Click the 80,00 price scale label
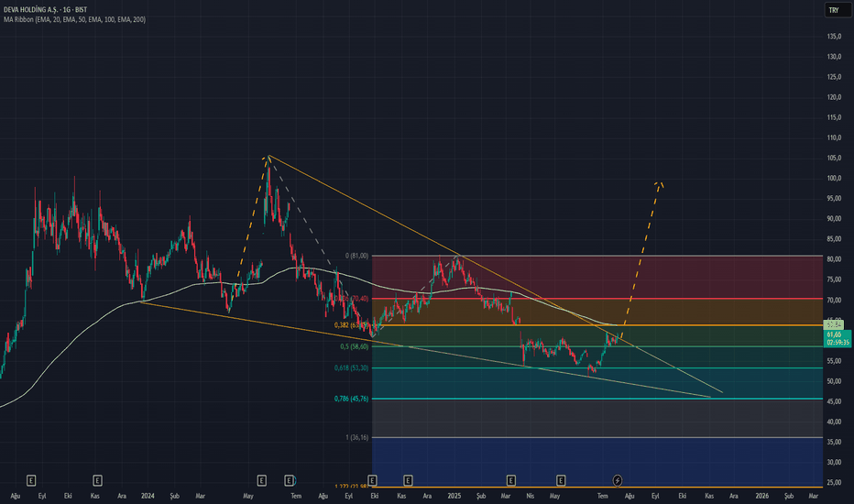854x504 pixels. click(834, 259)
